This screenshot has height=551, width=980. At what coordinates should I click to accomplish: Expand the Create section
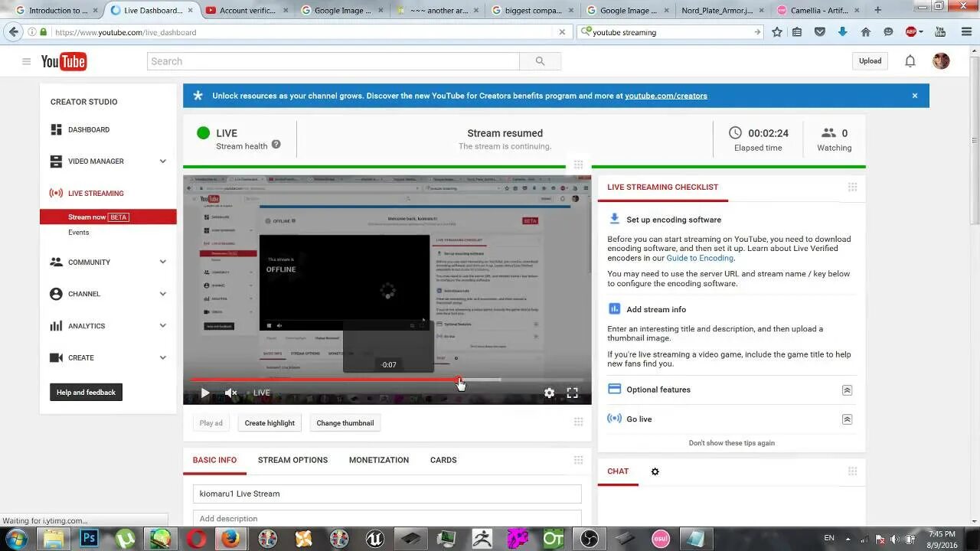[162, 357]
